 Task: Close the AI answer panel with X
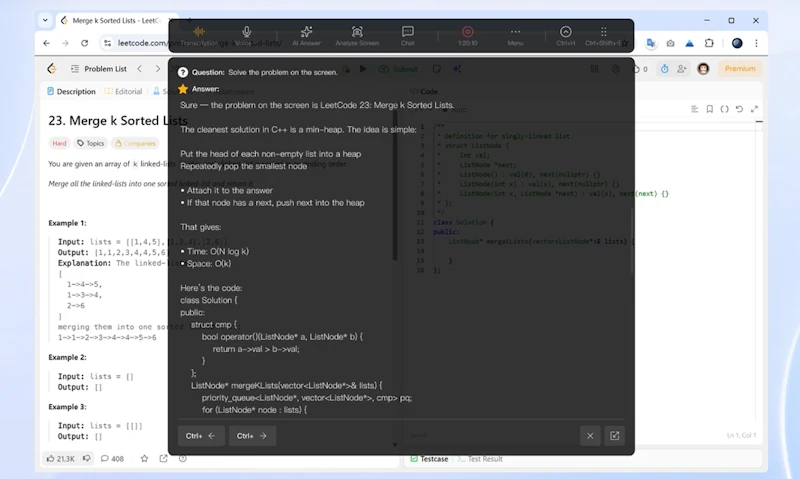[590, 436]
